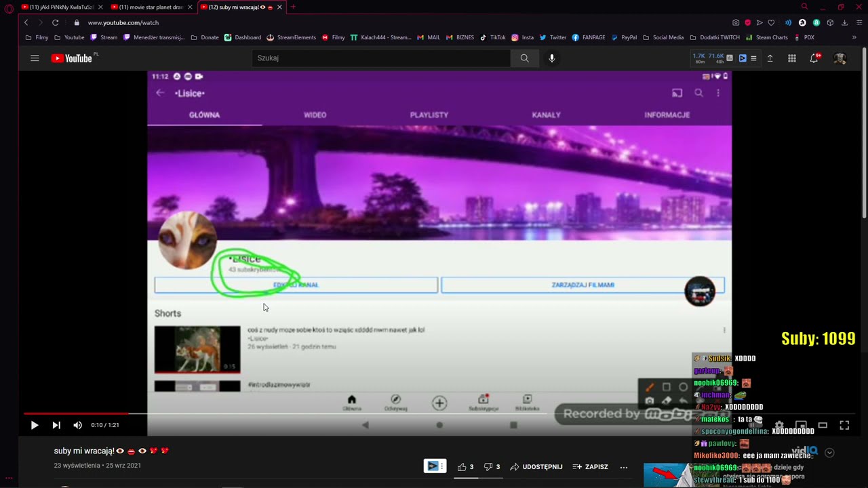Image resolution: width=868 pixels, height=488 pixels.
Task: Open player settings gear
Action: pyautogui.click(x=779, y=425)
